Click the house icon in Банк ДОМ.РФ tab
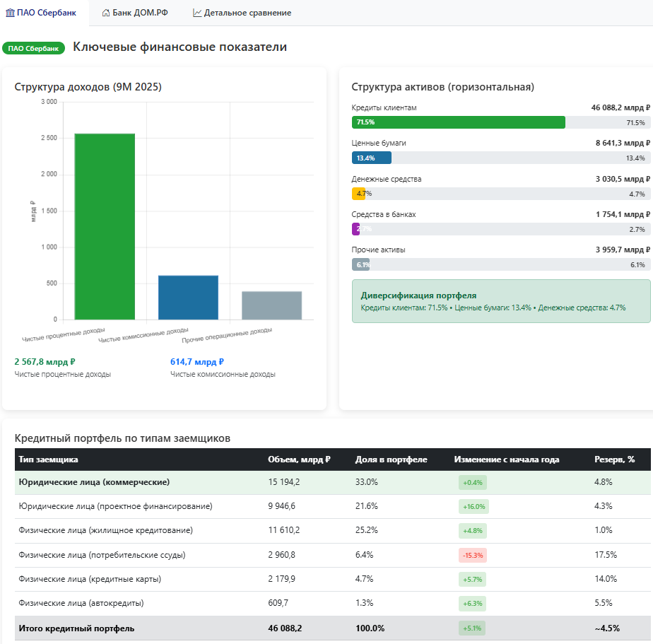 pos(106,13)
